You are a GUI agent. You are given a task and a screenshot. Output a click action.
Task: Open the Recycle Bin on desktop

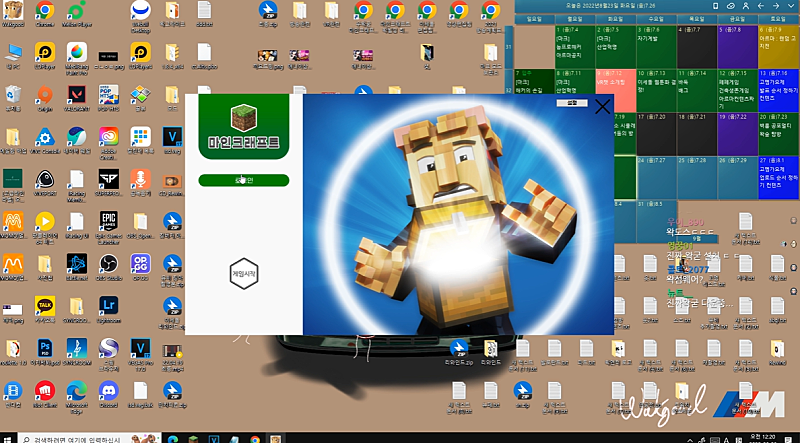(13, 95)
